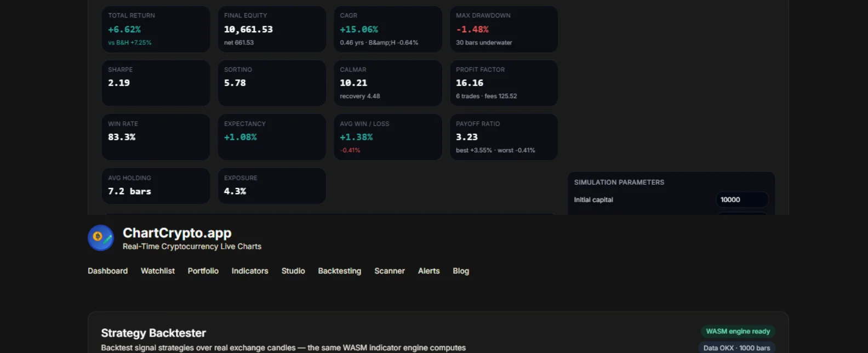Click the Strategy Backtester heading

(x=153, y=333)
